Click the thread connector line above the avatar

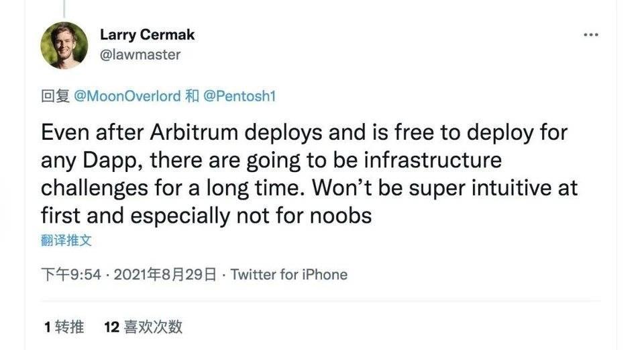[x=64, y=8]
